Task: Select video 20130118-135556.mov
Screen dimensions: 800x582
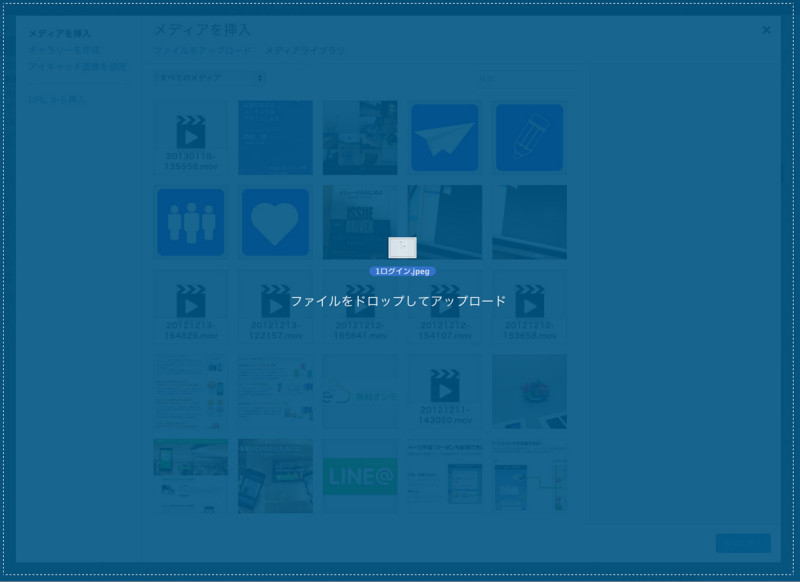Action: click(191, 138)
